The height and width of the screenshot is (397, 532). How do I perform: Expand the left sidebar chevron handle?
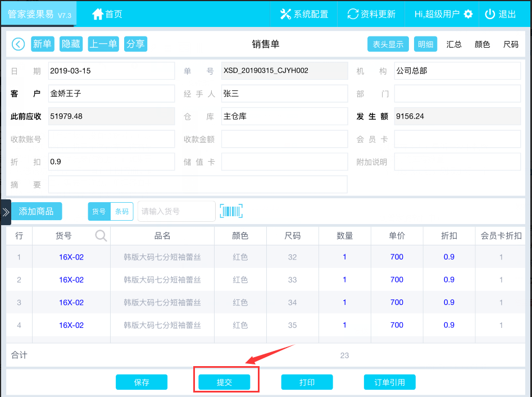point(6,212)
